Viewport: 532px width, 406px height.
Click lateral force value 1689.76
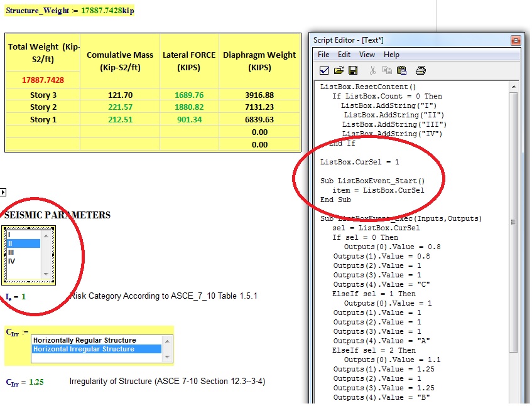coord(189,95)
